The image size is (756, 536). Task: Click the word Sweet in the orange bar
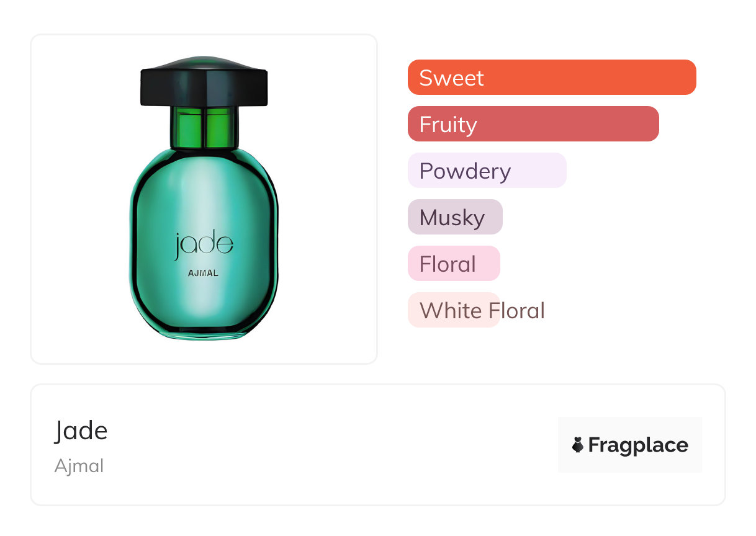[451, 78]
